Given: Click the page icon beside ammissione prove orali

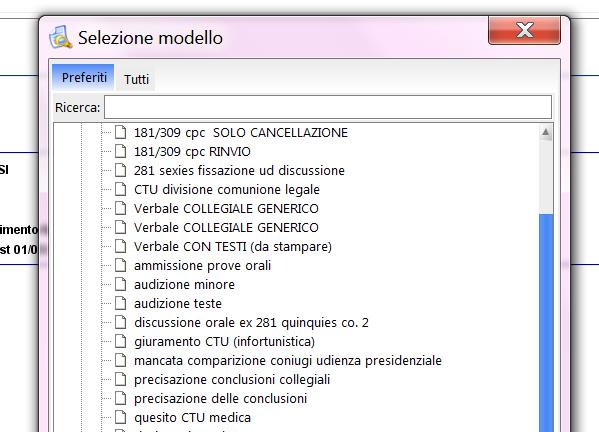Looking at the screenshot, I should tap(120, 265).
